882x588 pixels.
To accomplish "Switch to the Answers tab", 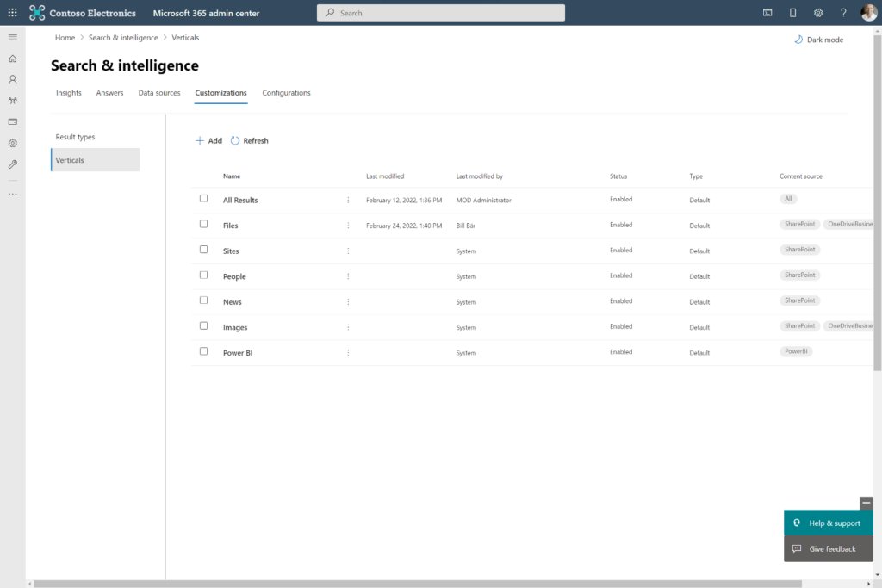I will (x=109, y=93).
